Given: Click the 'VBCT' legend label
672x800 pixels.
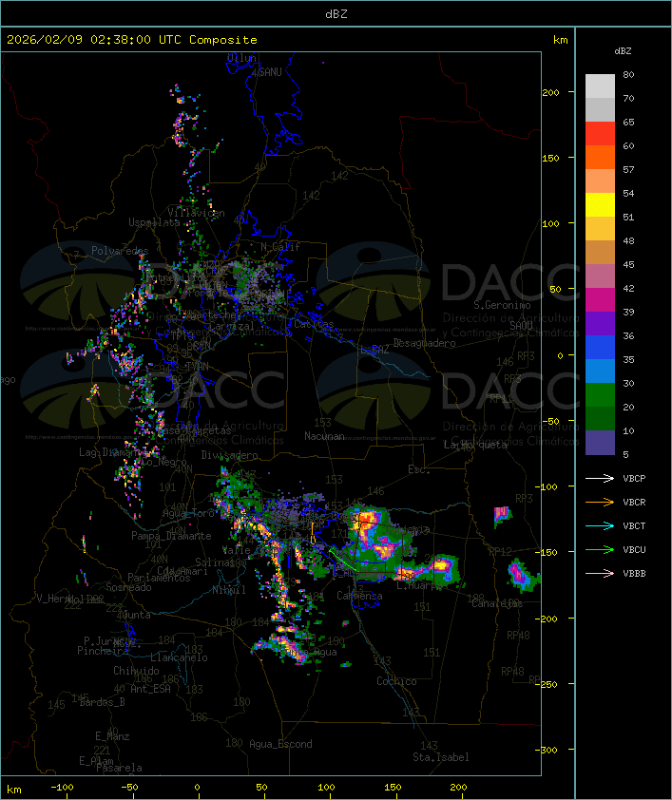Looking at the screenshot, I should coord(634,525).
